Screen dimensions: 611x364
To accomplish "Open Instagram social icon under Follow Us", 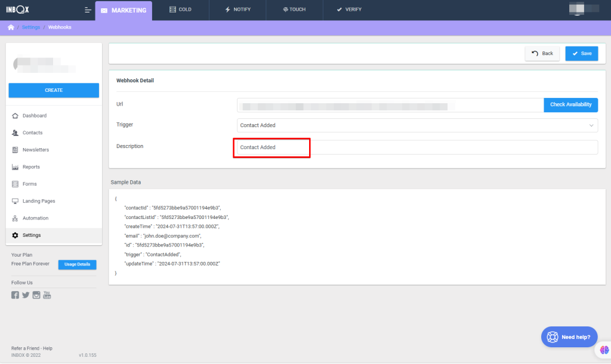I will [36, 295].
